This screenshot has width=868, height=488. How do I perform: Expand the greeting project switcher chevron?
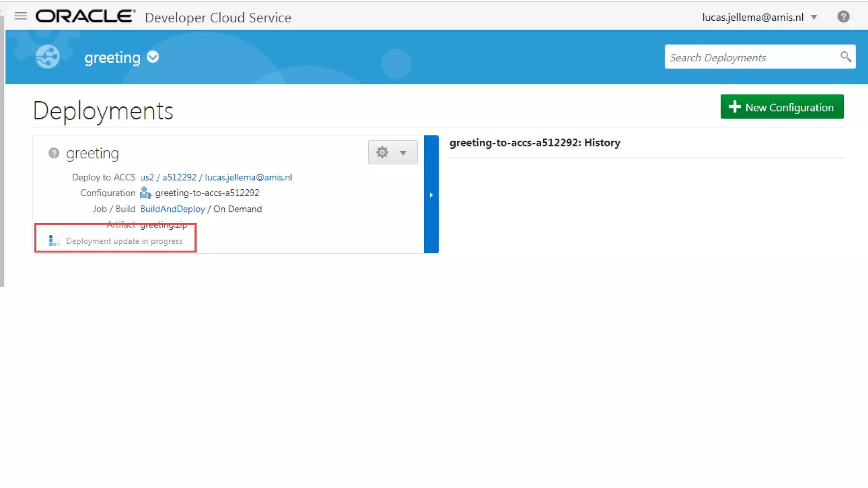153,57
